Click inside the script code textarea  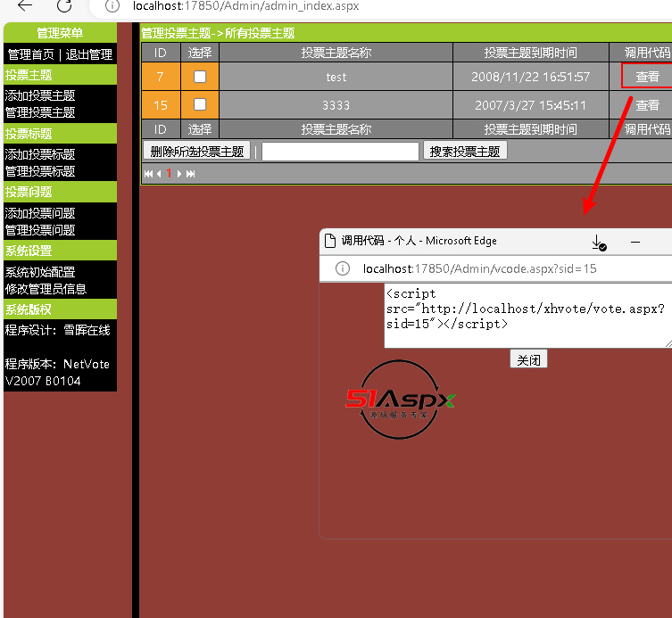pos(528,315)
